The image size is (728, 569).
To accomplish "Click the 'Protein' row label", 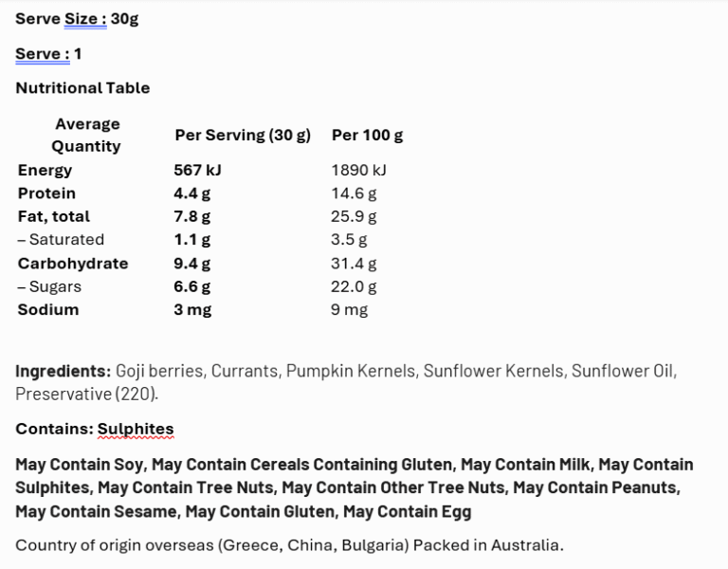I will pos(46,193).
